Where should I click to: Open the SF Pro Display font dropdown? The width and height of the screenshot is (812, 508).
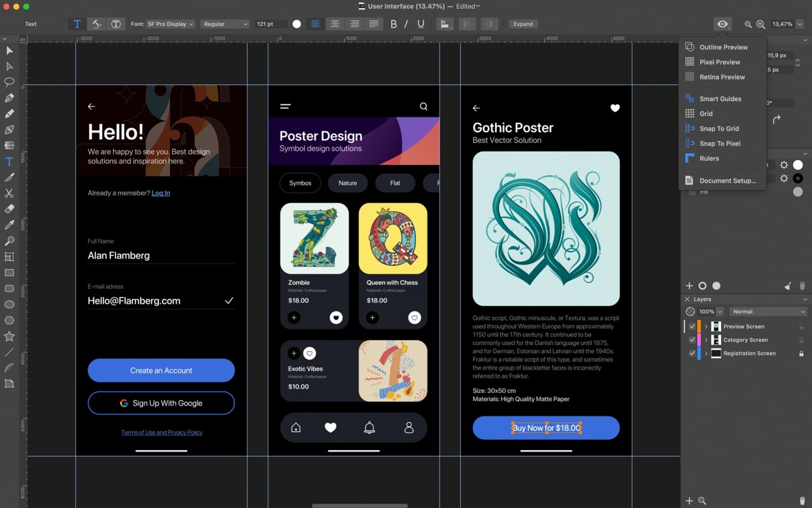click(x=170, y=24)
